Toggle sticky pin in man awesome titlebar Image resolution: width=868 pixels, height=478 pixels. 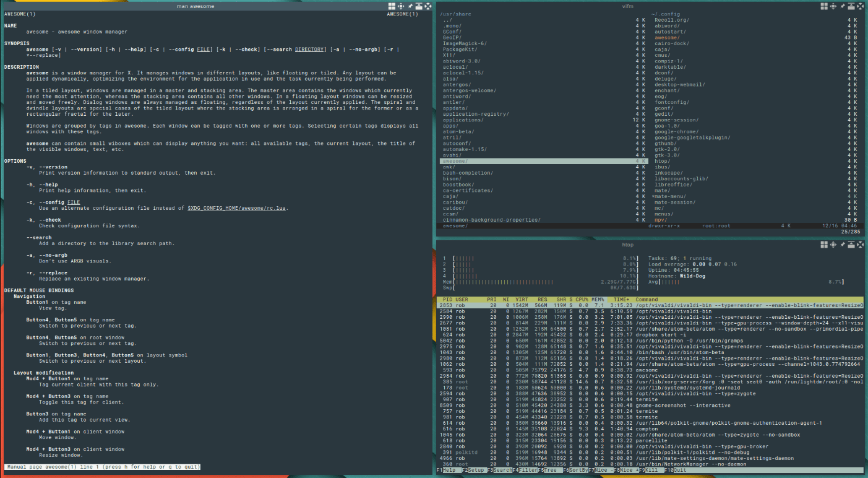(x=410, y=6)
